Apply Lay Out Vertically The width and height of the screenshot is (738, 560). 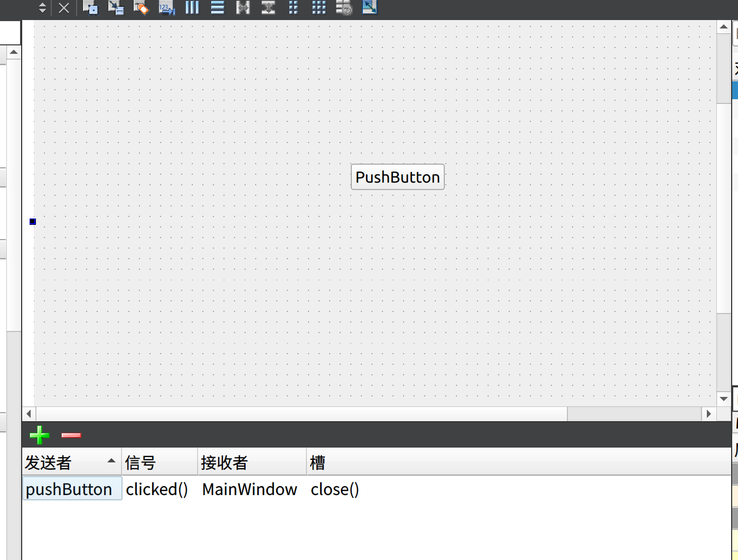click(x=218, y=7)
